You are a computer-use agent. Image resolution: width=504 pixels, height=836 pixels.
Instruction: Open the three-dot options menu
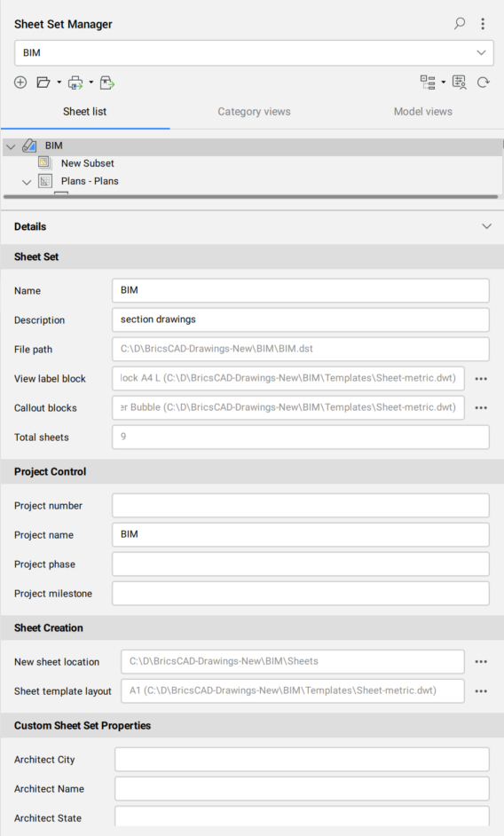483,23
